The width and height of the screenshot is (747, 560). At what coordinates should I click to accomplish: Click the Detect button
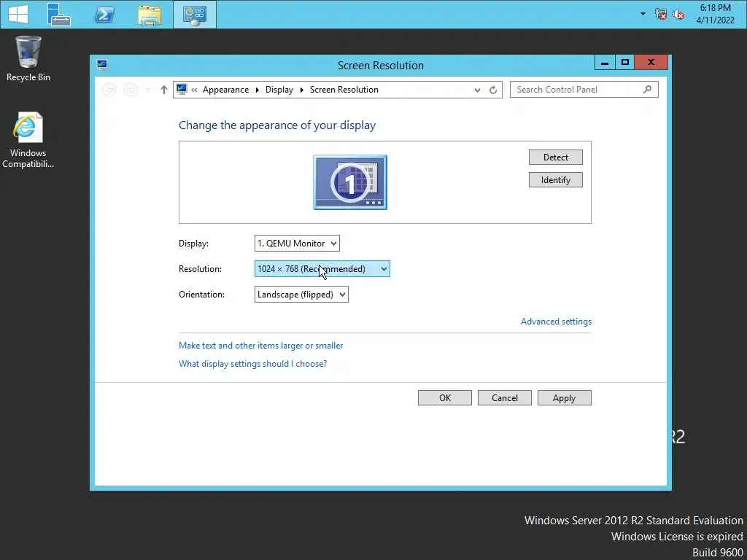[x=555, y=157]
